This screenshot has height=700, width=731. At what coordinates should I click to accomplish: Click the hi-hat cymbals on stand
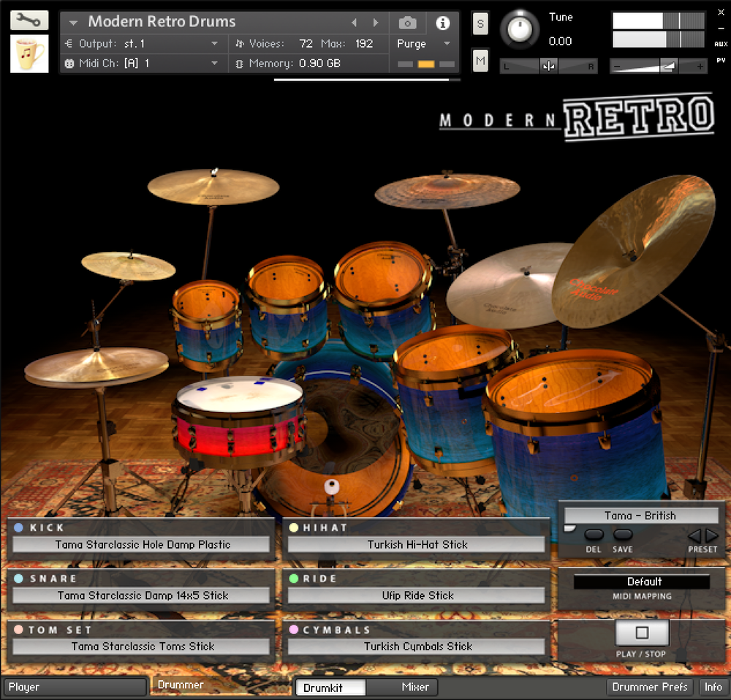[96, 366]
